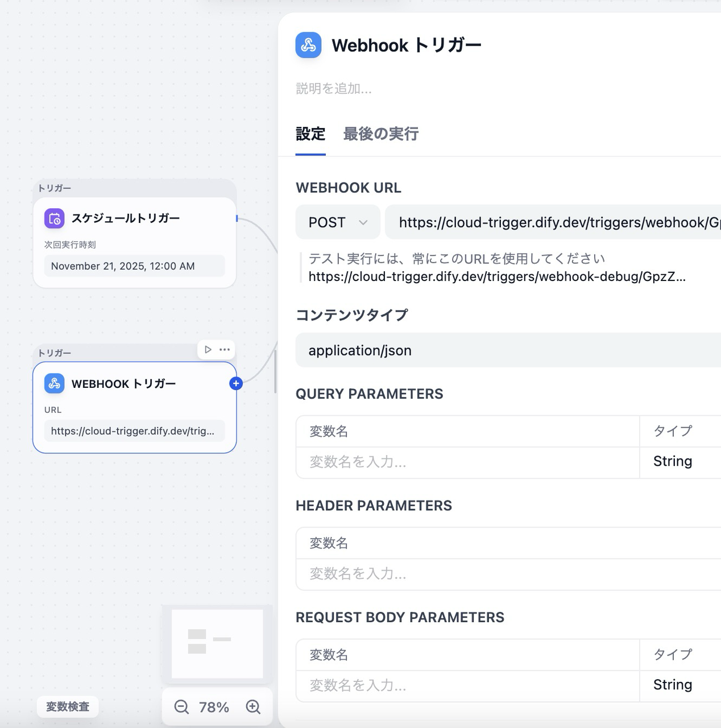Click the QUERY PARAMETERS section heading

(370, 394)
